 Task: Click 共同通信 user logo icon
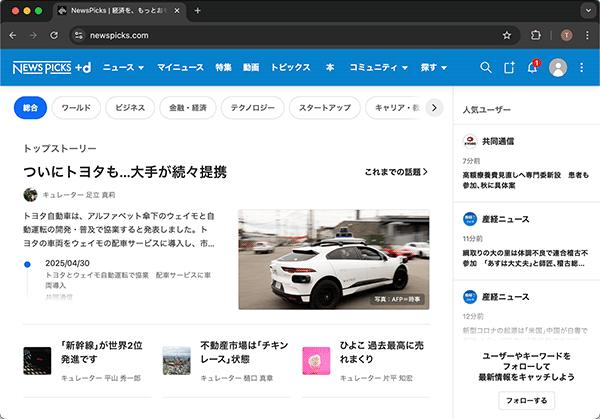[470, 141]
